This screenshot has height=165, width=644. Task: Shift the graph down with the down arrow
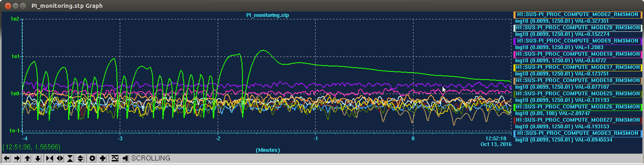[x=37, y=158]
